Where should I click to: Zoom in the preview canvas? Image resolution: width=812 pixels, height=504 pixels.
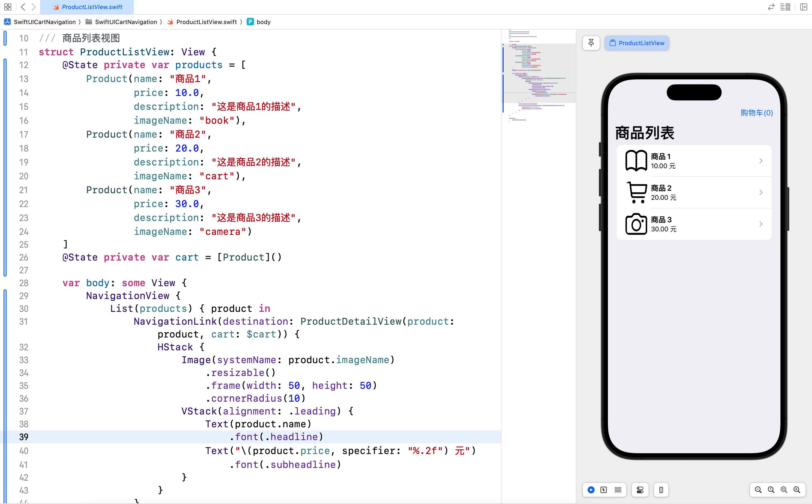[x=797, y=490]
